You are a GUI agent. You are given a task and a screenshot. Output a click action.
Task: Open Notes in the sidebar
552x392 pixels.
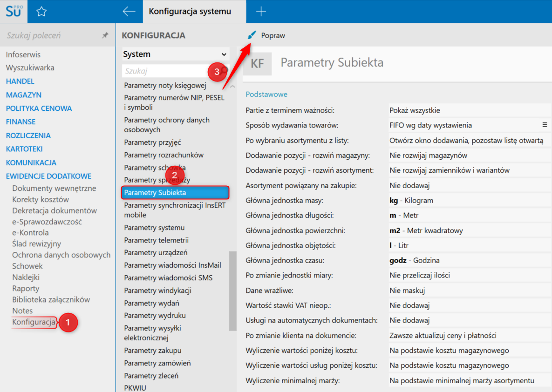(x=22, y=311)
